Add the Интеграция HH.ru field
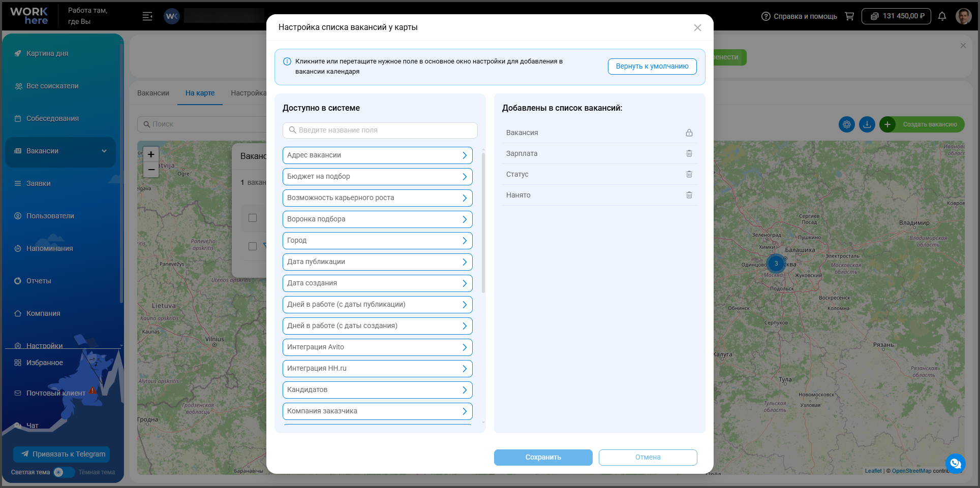 (x=378, y=369)
